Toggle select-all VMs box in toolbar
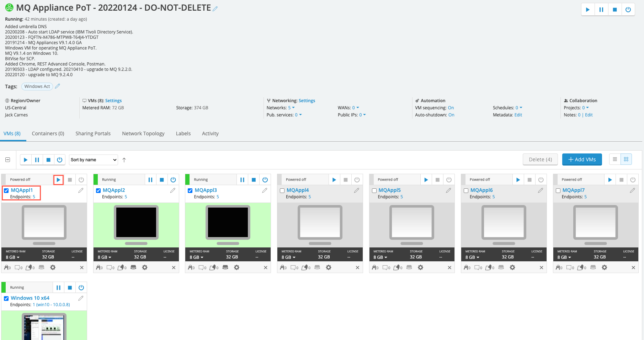Image resolution: width=644 pixels, height=340 pixels. pos(8,160)
